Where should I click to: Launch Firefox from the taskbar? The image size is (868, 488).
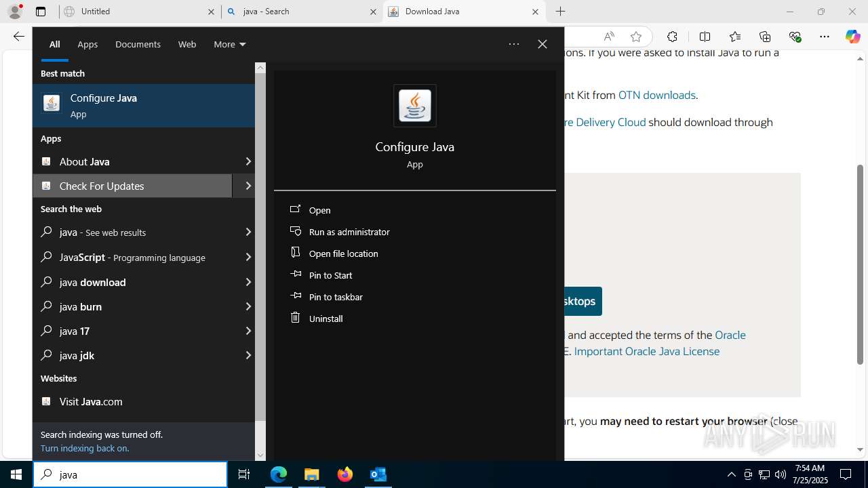[344, 474]
